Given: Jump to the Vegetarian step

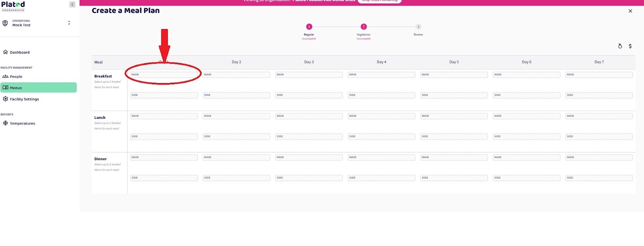Looking at the screenshot, I should [363, 27].
